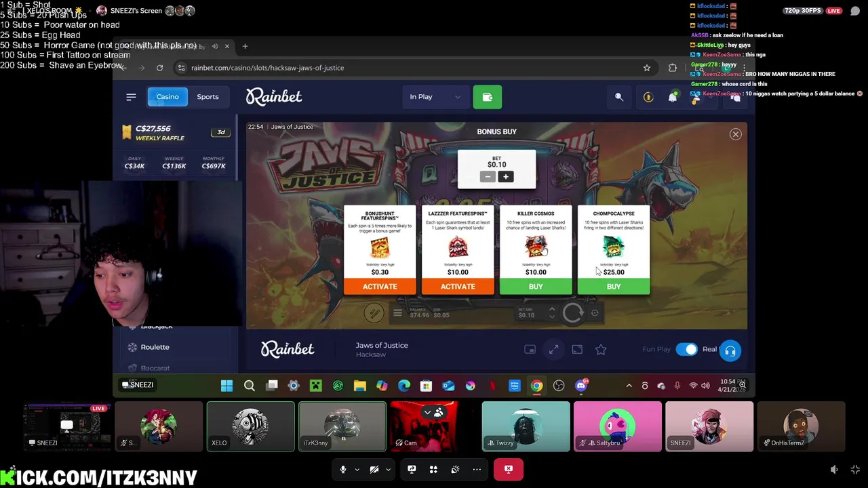This screenshot has width=868, height=488.
Task: Click the Rainbet logo in header
Action: [x=273, y=97]
